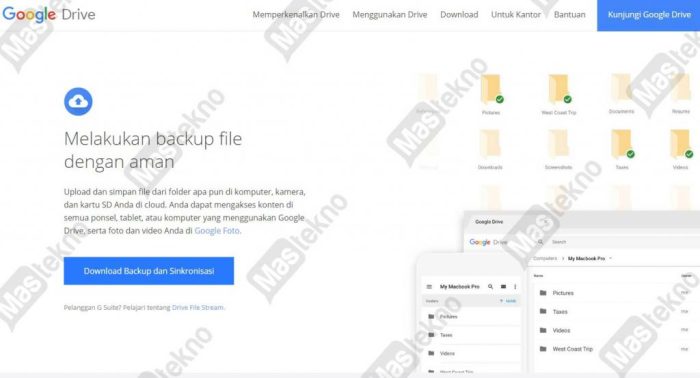Click Pictures folder in phone mockup list
700x378 pixels.
471,316
